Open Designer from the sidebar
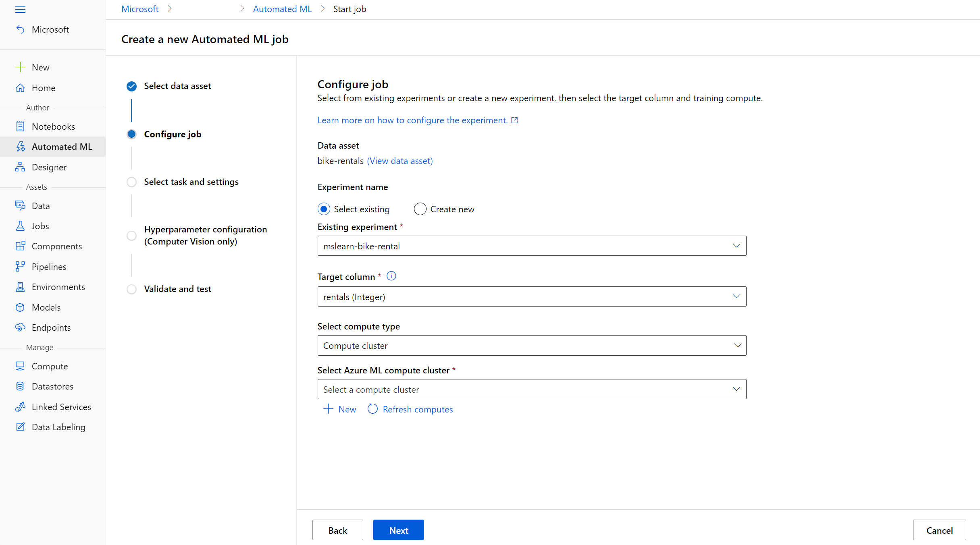 pyautogui.click(x=49, y=167)
